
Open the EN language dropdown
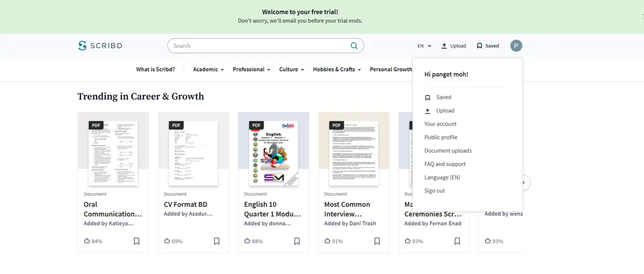[x=424, y=46]
